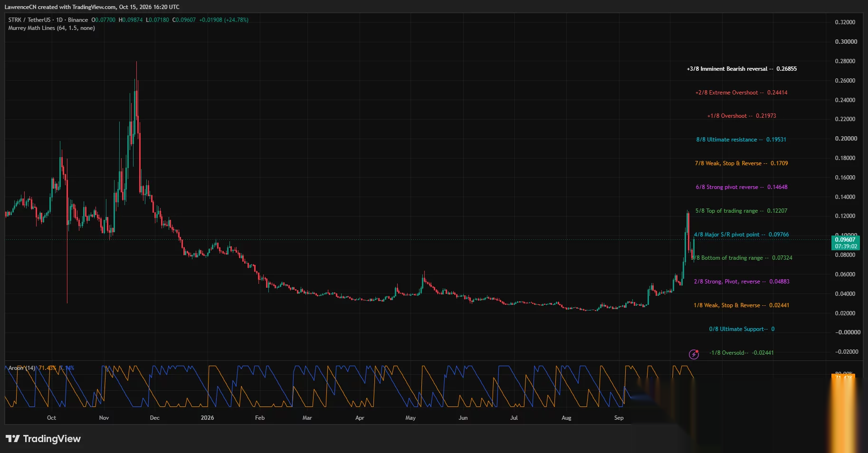Click the +2/8 Extreme Overshoot label
The height and width of the screenshot is (453, 868).
741,93
